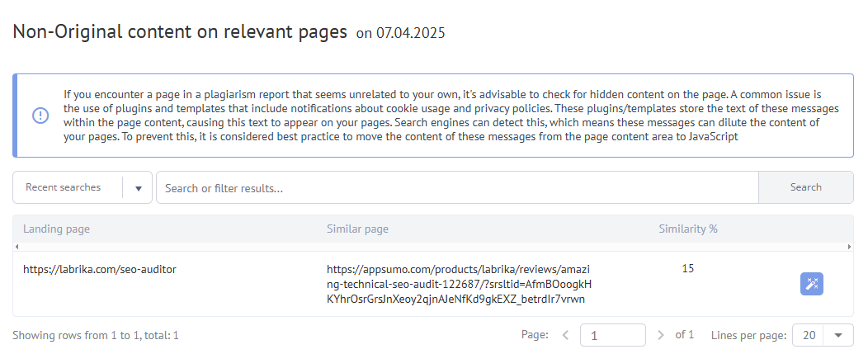Image resolution: width=868 pixels, height=354 pixels.
Task: Open the Recent searches dropdown
Action: tap(68, 187)
